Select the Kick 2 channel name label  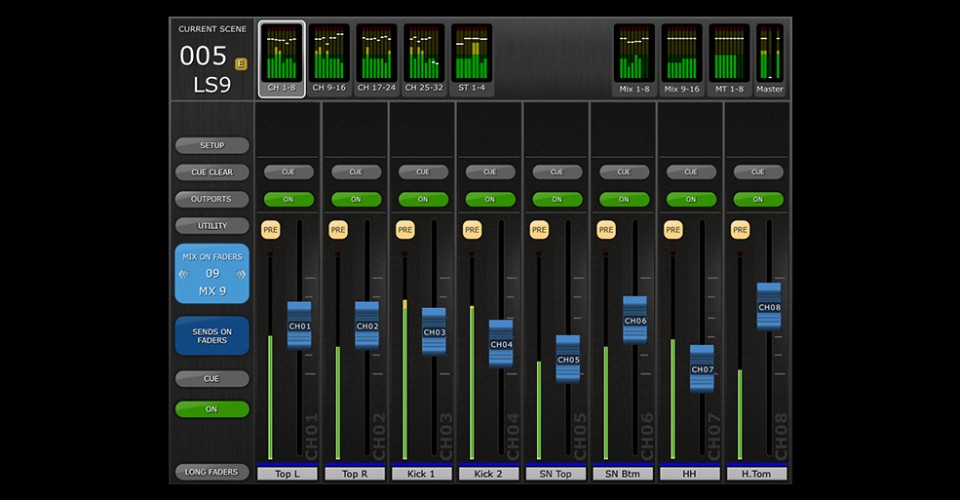click(x=489, y=474)
